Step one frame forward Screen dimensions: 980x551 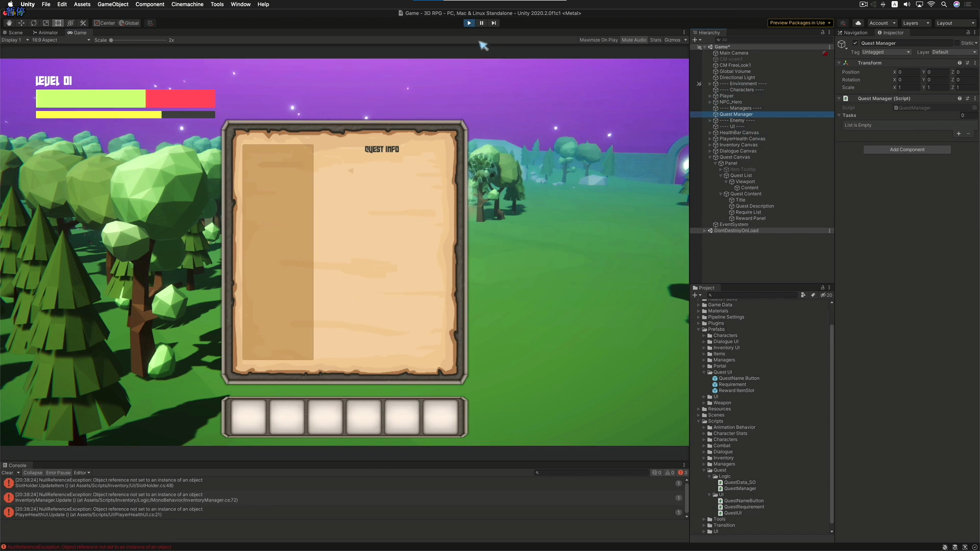click(494, 23)
